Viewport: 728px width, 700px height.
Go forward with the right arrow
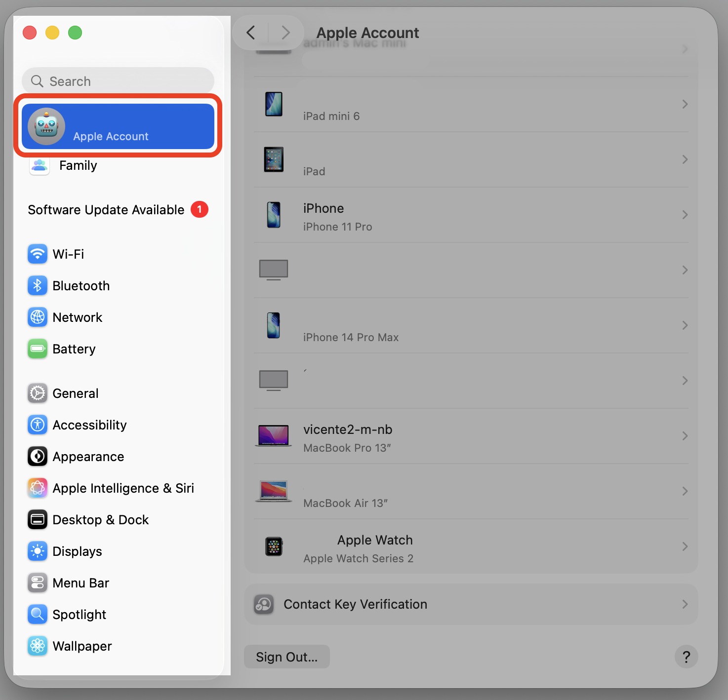click(285, 33)
